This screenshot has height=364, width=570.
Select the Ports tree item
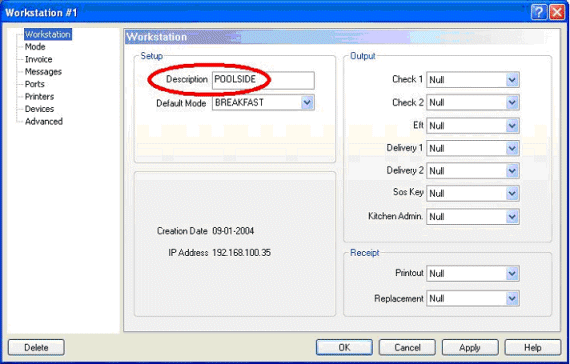click(35, 84)
